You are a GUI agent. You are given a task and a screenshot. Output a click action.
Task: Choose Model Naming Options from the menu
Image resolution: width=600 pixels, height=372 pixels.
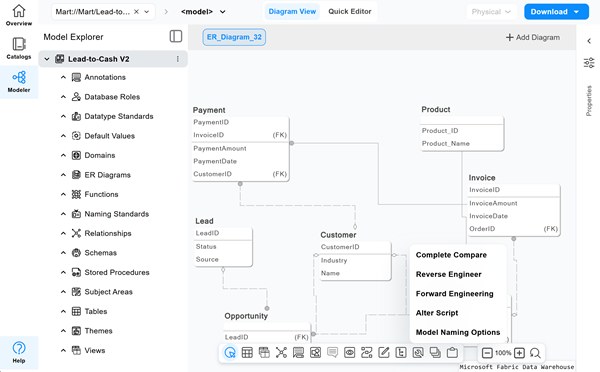coord(458,332)
